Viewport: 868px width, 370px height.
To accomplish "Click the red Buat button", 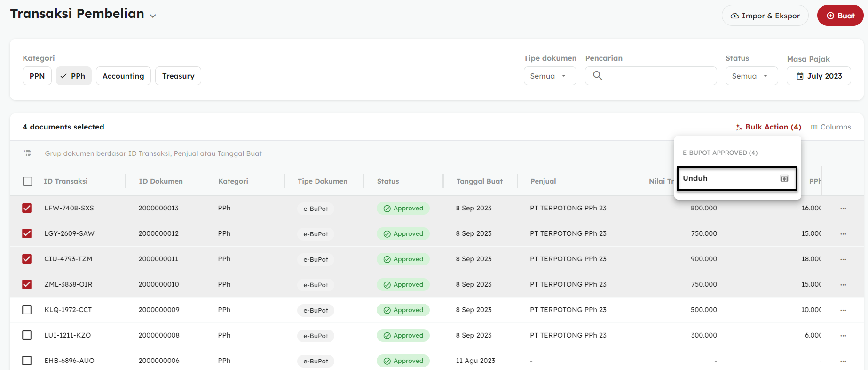I will (x=840, y=16).
